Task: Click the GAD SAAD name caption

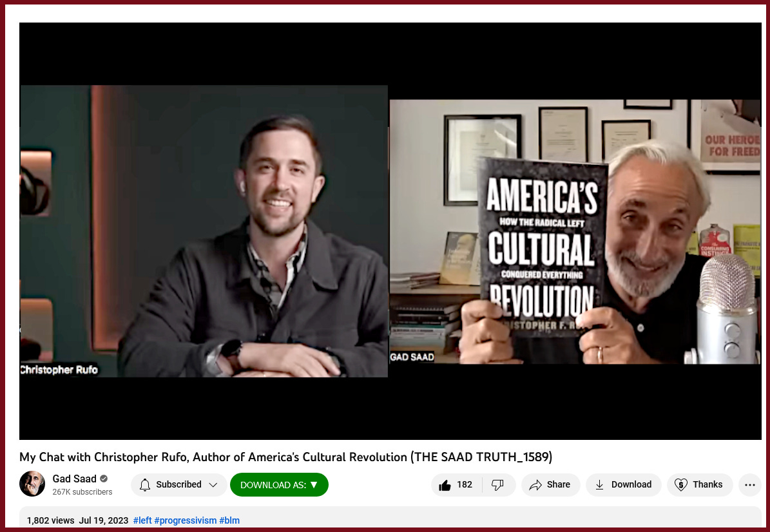Action: (x=412, y=357)
